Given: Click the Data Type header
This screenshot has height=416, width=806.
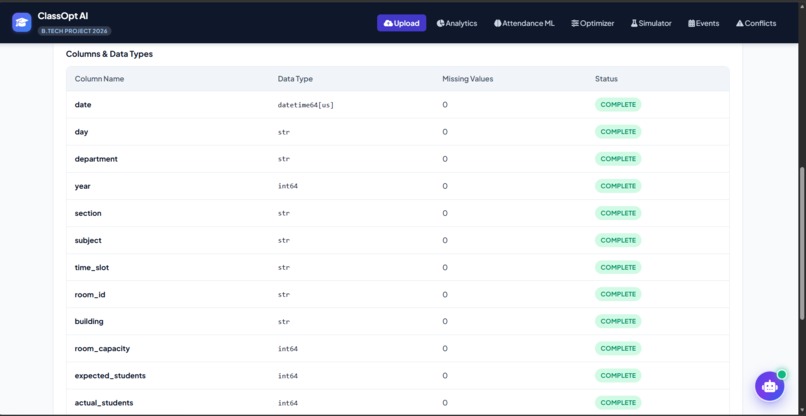Looking at the screenshot, I should tap(295, 79).
